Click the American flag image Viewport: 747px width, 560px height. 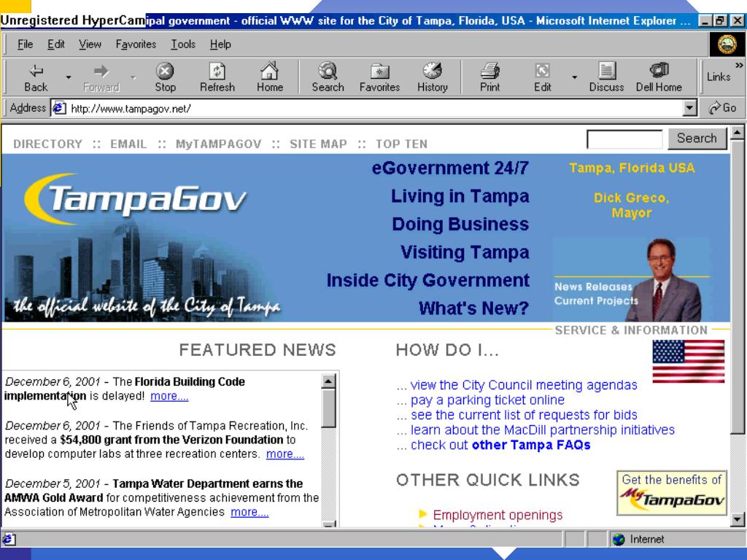point(689,362)
